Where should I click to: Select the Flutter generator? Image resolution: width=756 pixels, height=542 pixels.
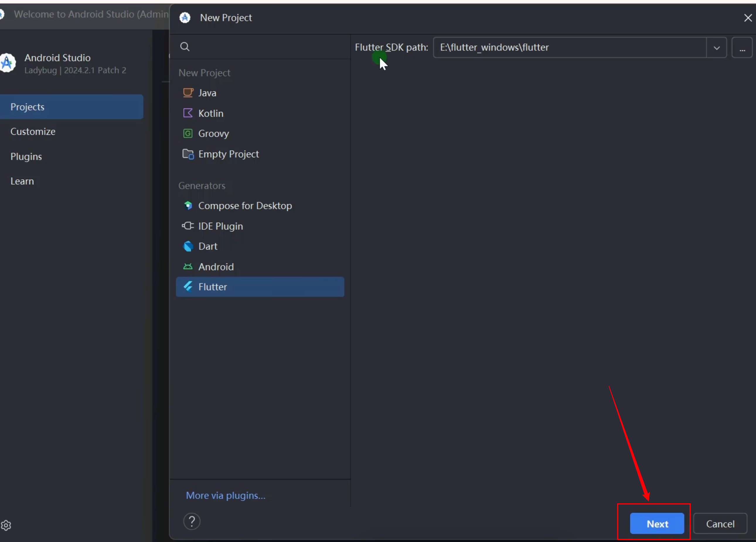click(260, 287)
